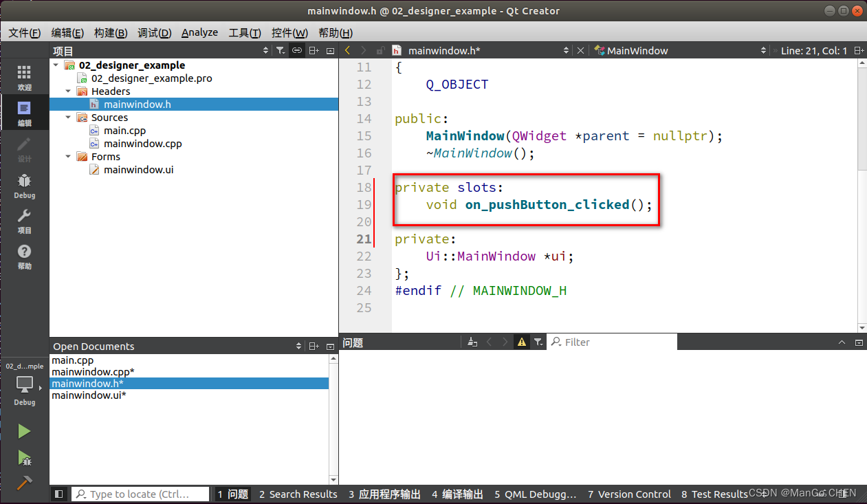Open the kit selector monitor icon
867x504 pixels.
(24, 385)
